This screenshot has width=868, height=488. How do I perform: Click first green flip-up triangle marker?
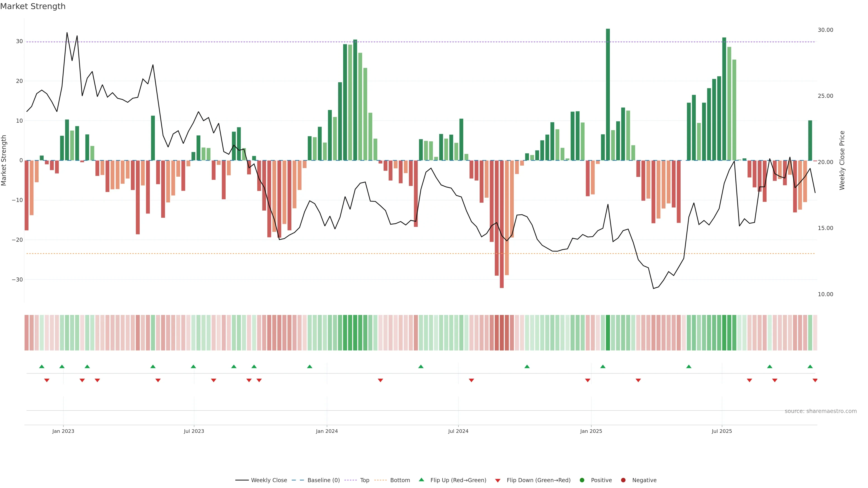click(x=42, y=366)
